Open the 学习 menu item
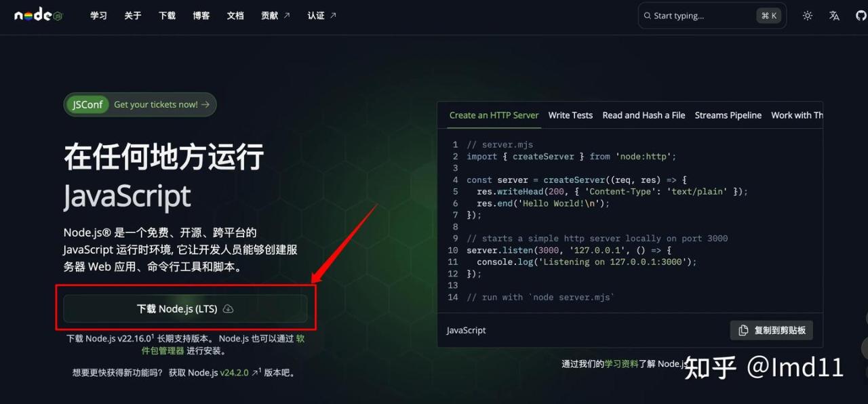Screen dimensions: 868x404 (98, 16)
